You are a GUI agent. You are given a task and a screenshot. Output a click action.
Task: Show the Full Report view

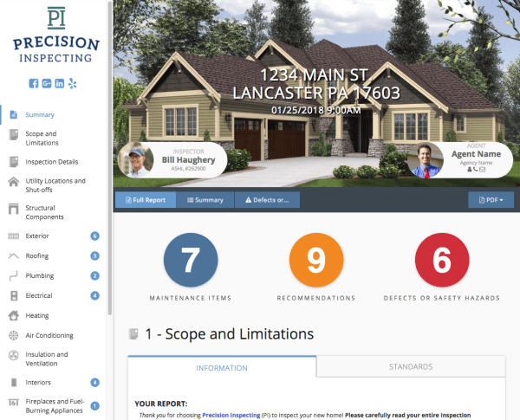[146, 200]
